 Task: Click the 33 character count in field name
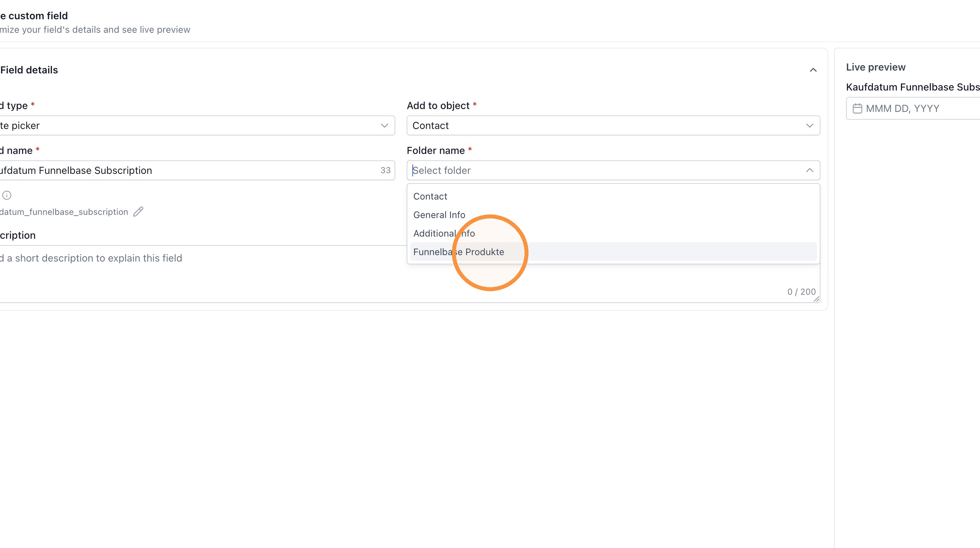[x=385, y=170]
